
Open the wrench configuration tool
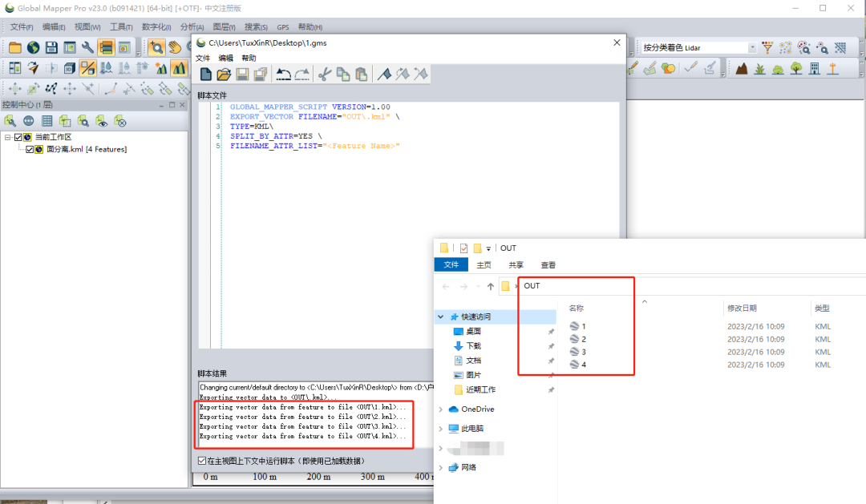click(x=88, y=48)
